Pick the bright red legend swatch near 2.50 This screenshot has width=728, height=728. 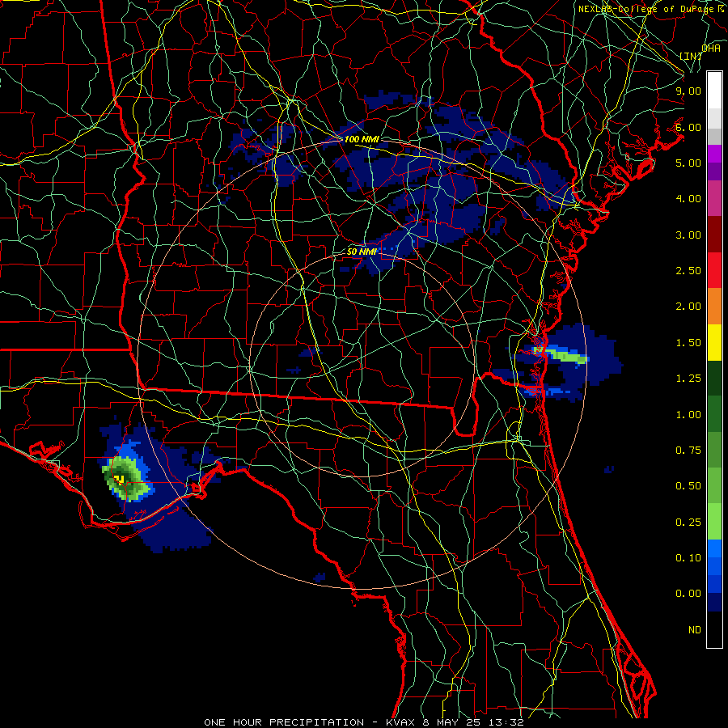click(714, 270)
